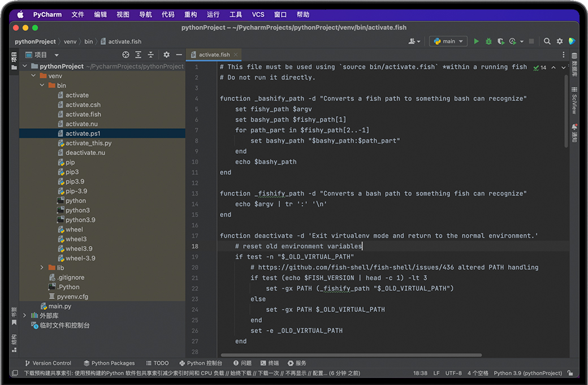This screenshot has width=588, height=385.
Task: Start debugging with the debug icon
Action: point(488,41)
